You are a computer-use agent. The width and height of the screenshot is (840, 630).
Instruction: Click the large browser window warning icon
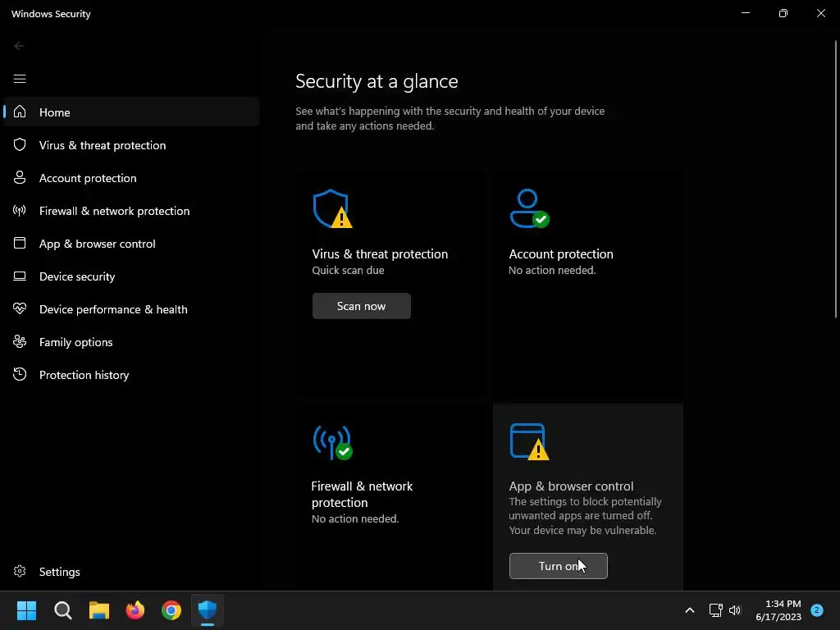click(x=529, y=441)
